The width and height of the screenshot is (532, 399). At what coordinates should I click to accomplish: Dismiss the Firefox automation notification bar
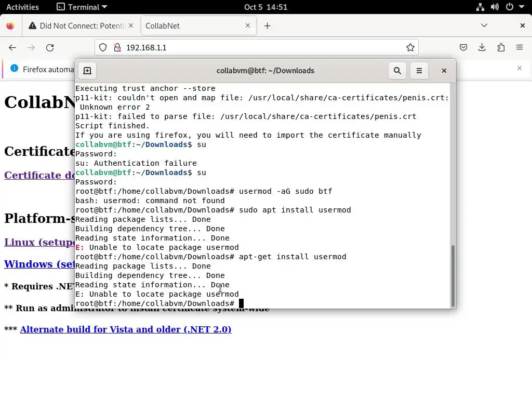pyautogui.click(x=520, y=68)
